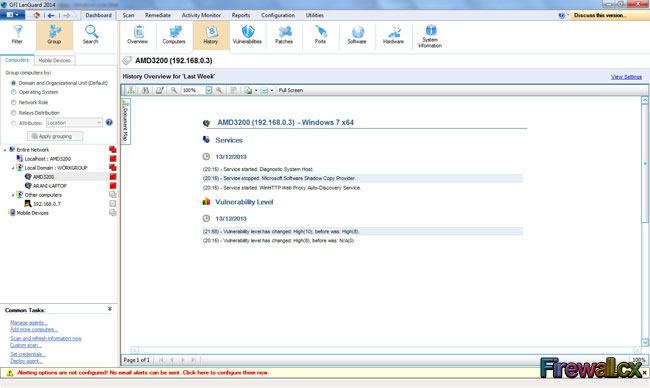Open the Computers dashboard view

[x=174, y=35]
